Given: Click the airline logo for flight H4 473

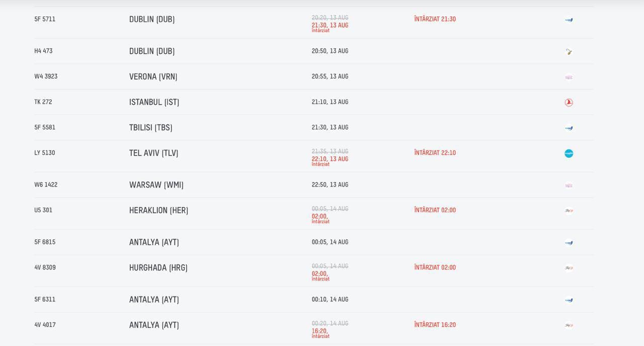Looking at the screenshot, I should tap(569, 51).
